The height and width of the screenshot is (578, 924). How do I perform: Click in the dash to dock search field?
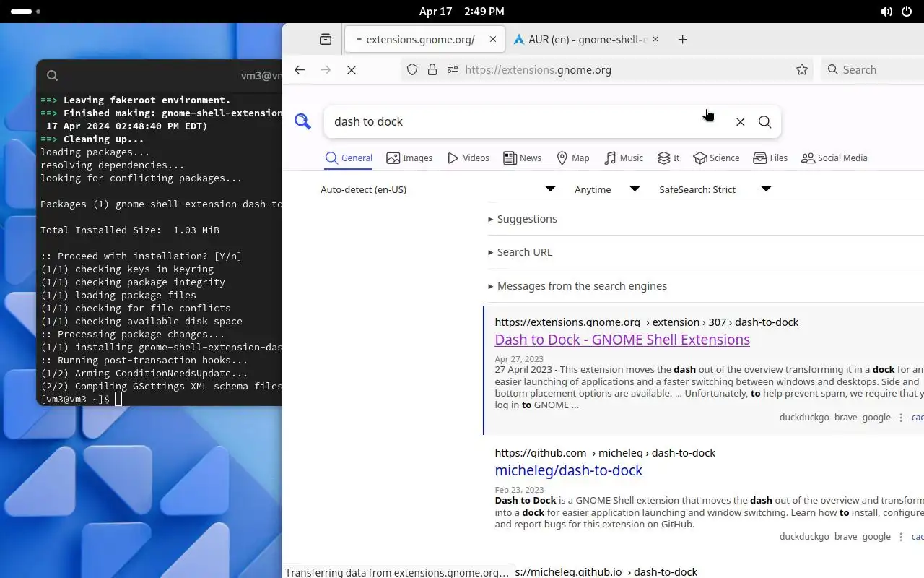click(x=527, y=122)
